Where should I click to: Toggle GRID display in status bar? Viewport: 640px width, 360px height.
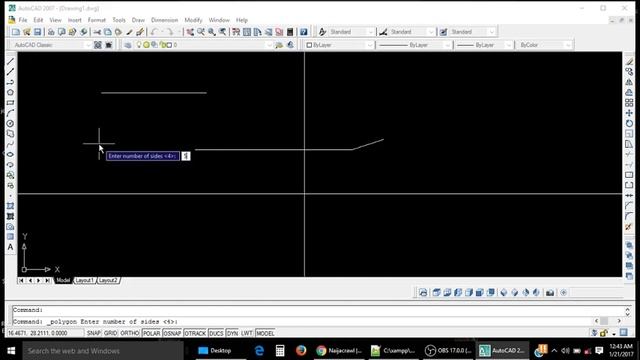point(110,333)
